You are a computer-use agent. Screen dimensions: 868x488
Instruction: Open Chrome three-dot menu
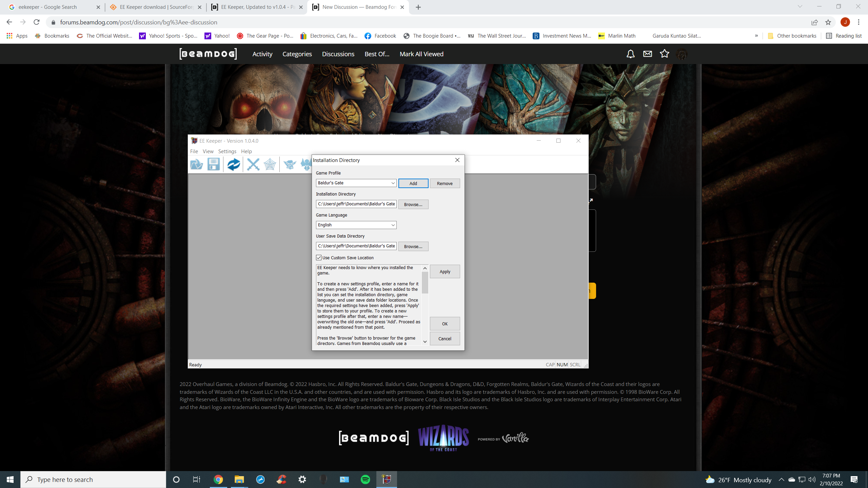[859, 22]
